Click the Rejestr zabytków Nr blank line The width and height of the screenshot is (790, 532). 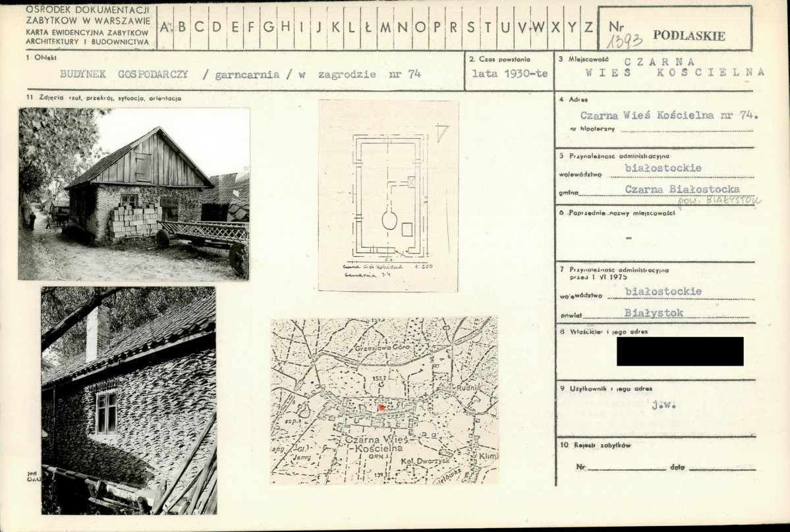coord(626,467)
